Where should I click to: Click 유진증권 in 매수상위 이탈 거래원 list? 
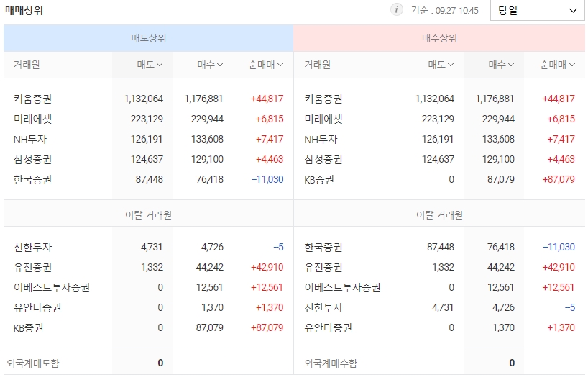[323, 267]
